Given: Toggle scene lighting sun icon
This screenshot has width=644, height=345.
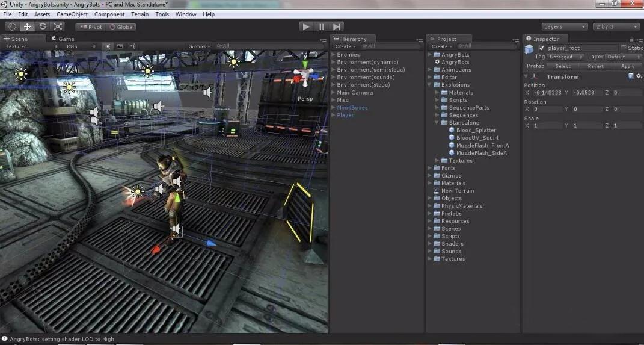Looking at the screenshot, I should [x=108, y=46].
